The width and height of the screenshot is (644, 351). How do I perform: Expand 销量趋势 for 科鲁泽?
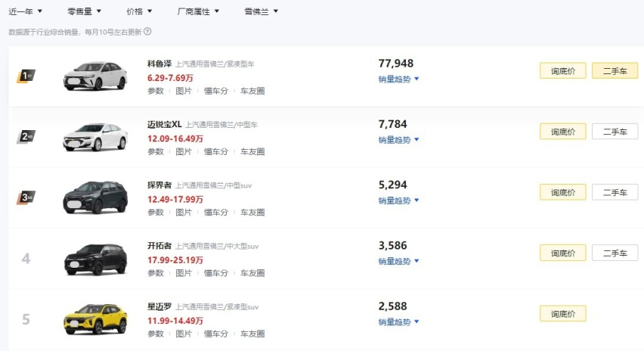click(398, 79)
